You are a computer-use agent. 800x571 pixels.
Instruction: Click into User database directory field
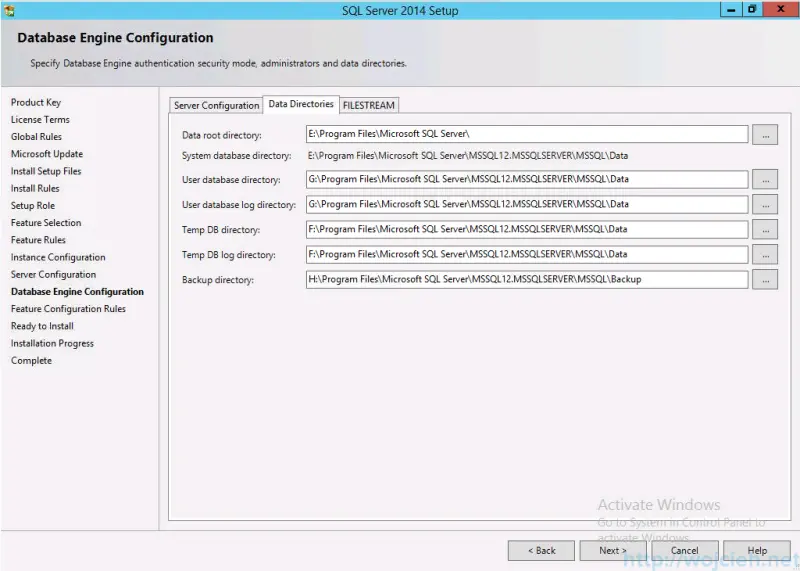527,179
